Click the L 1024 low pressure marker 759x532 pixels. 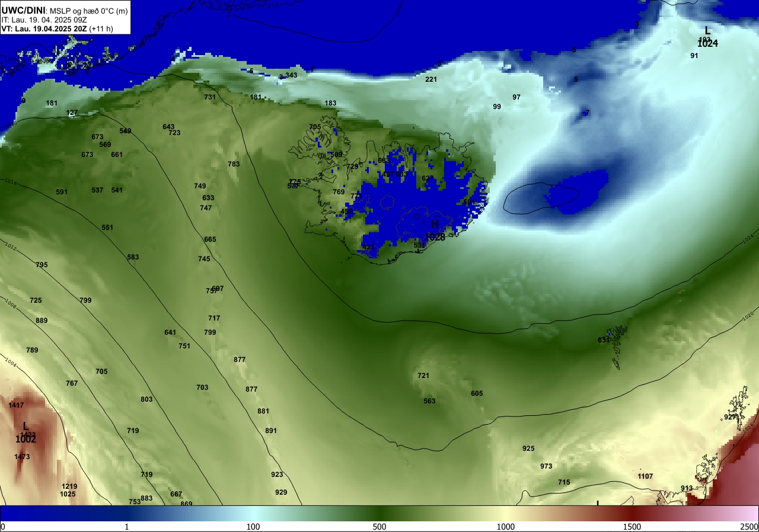tap(707, 37)
